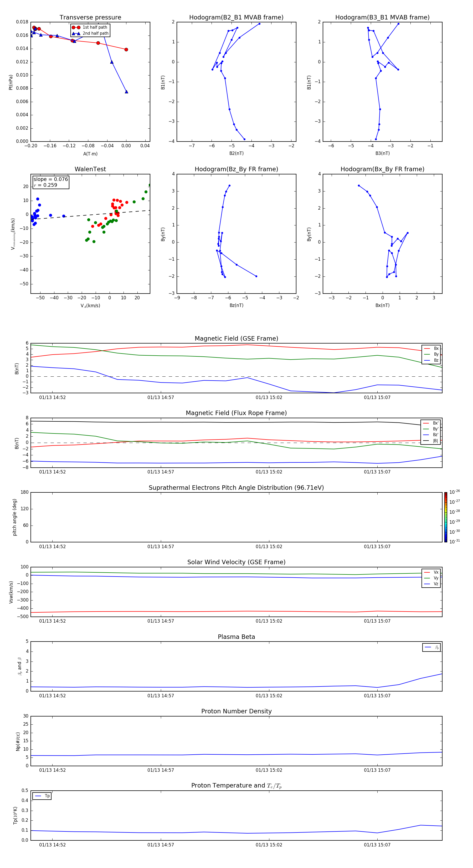Click the "Hodogram(Bz_By FR frame)" title
The height and width of the screenshot is (868, 473).
click(236, 169)
